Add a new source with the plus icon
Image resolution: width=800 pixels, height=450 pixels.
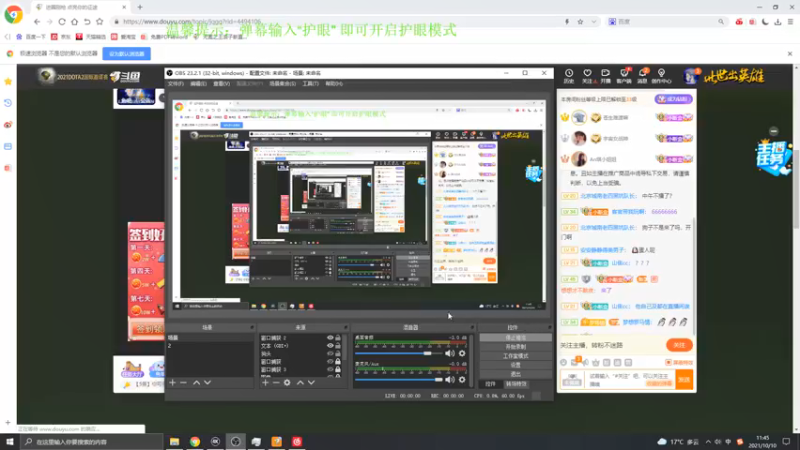pyautogui.click(x=265, y=383)
